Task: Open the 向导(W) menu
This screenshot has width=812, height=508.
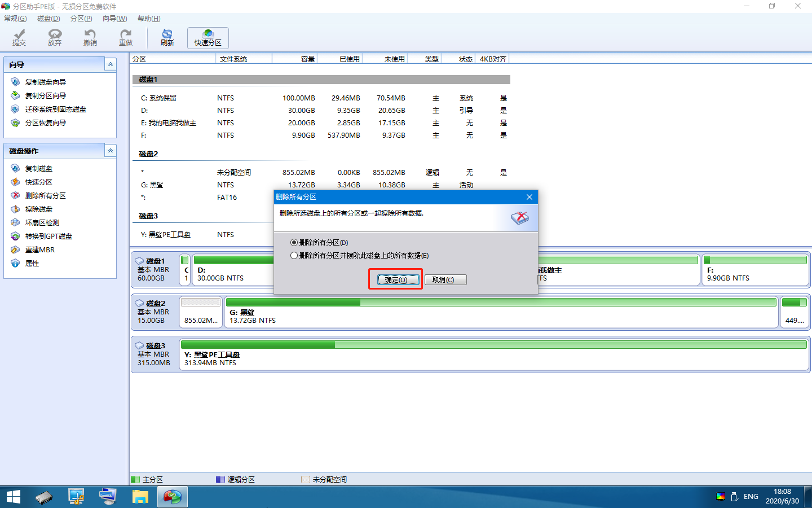Action: click(114, 19)
